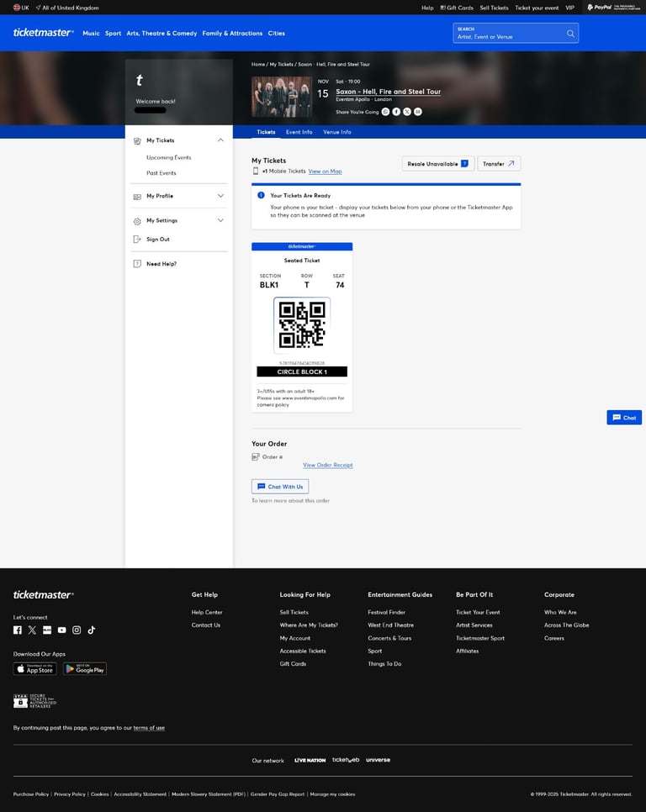Share via X icon under event title
This screenshot has height=812, width=646.
[407, 112]
